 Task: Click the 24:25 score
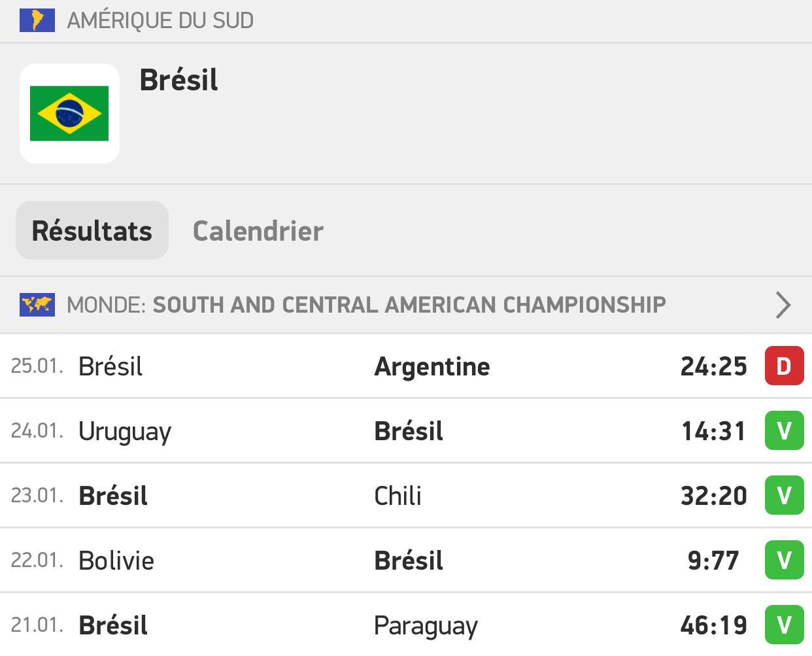coord(713,367)
